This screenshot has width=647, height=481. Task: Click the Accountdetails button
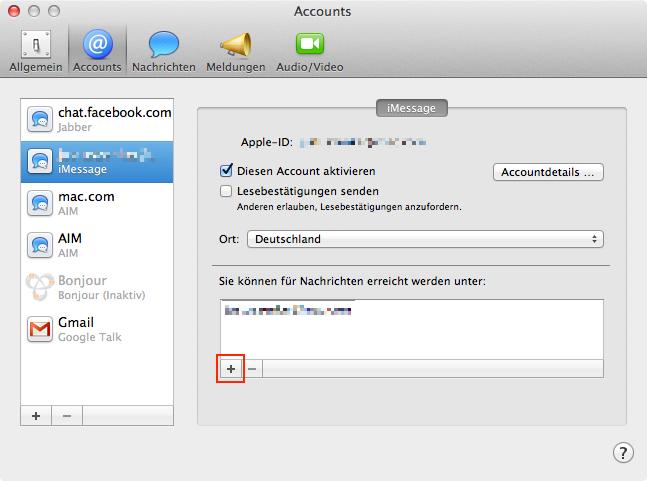pos(548,172)
